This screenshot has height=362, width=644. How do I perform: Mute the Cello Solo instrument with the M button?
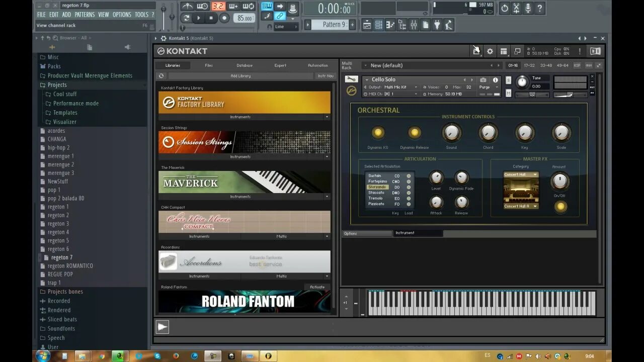(x=508, y=93)
